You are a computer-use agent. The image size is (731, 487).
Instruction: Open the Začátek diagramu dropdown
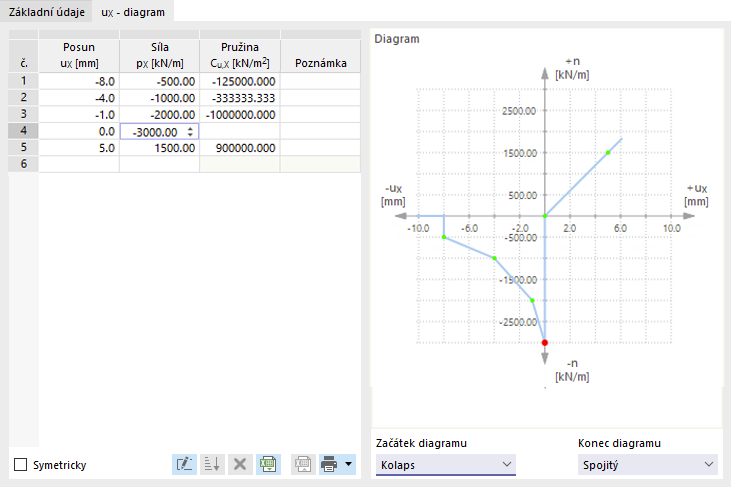pos(446,465)
